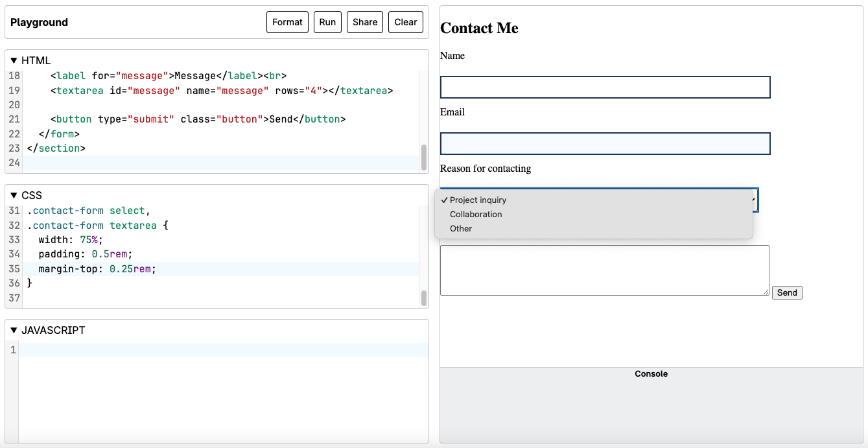The width and height of the screenshot is (868, 448).
Task: Click the CSS panel title
Action: [x=32, y=196]
